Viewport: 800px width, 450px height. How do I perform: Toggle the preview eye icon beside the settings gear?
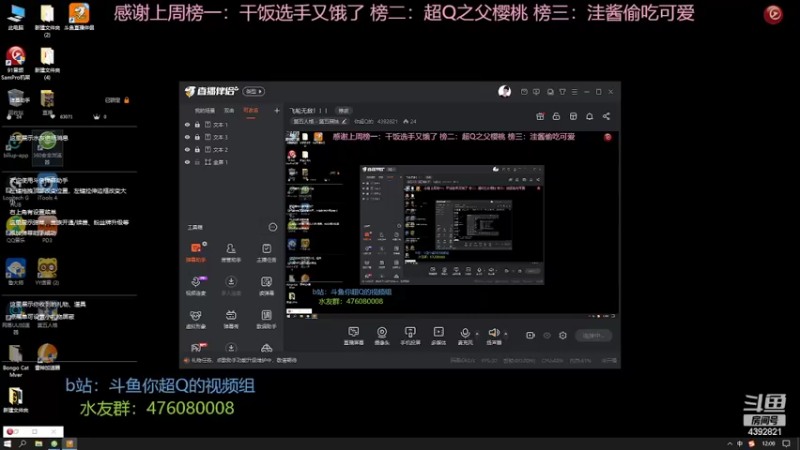(547, 335)
